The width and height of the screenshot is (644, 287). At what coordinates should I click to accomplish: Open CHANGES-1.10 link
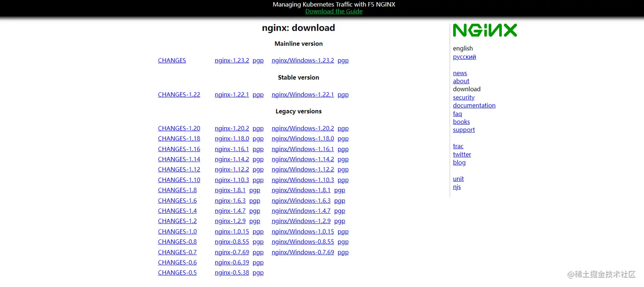[179, 180]
